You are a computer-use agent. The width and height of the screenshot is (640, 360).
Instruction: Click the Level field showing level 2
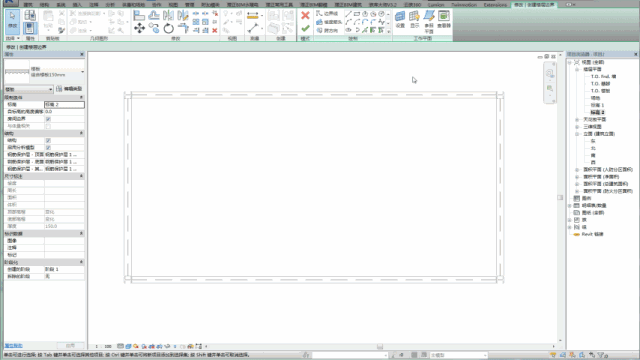point(64,104)
